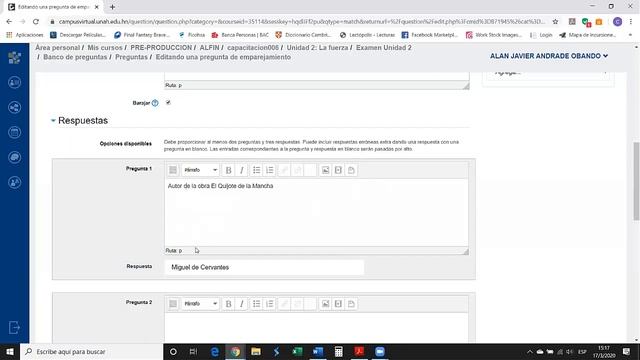Image resolution: width=640 pixels, height=360 pixels.
Task: Open a new Chrome tab
Action: (x=112, y=7)
